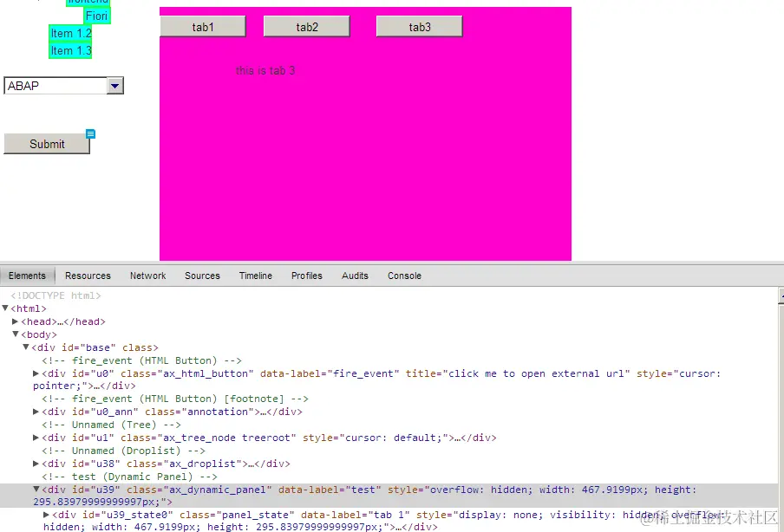Select the tab3 button

(420, 27)
